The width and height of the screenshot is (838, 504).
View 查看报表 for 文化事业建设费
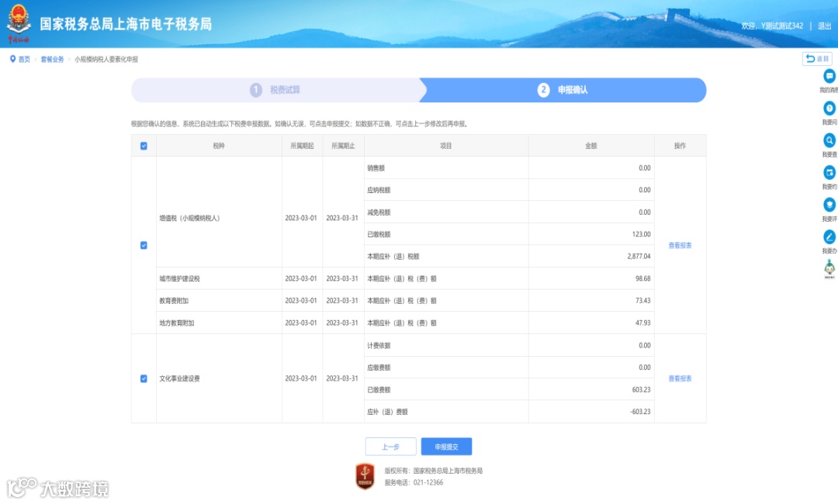coord(680,378)
